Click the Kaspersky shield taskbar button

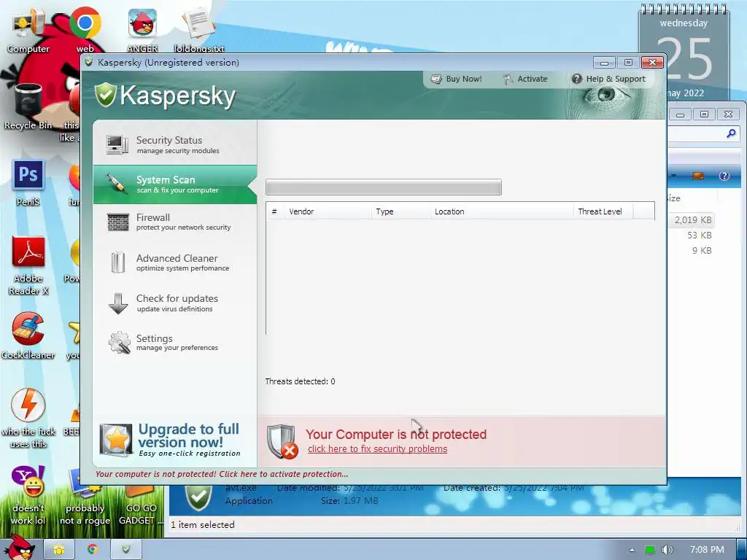tap(125, 550)
